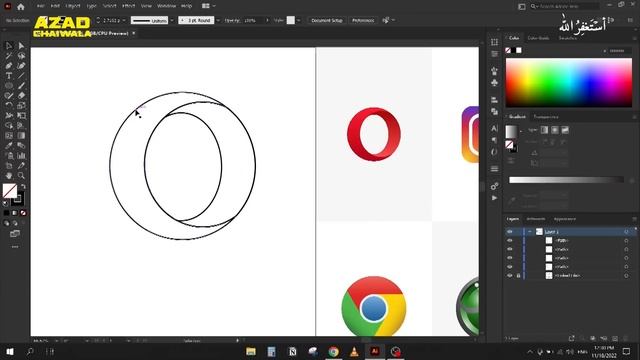Switch to the Artboards tab

point(536,219)
